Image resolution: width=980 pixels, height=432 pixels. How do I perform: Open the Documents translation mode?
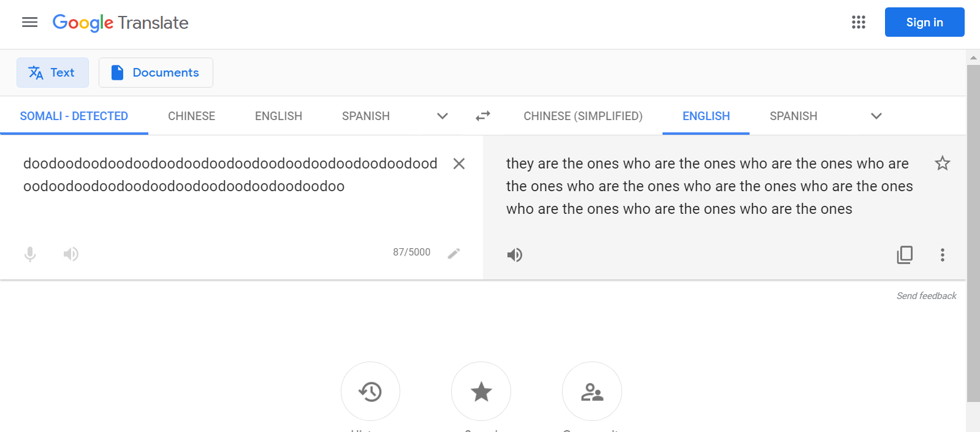coord(156,73)
